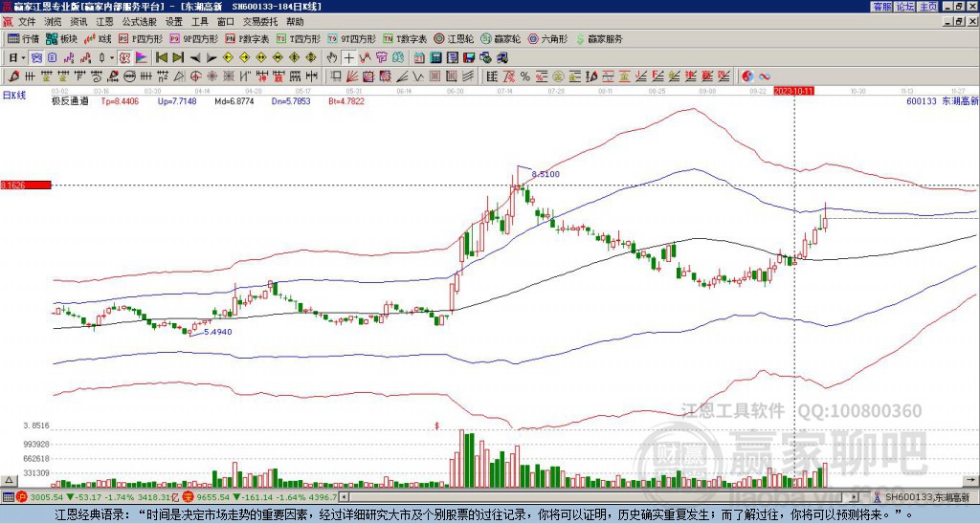Open 赢家服务 service page
Screen dimensions: 980x524
pyautogui.click(x=599, y=38)
